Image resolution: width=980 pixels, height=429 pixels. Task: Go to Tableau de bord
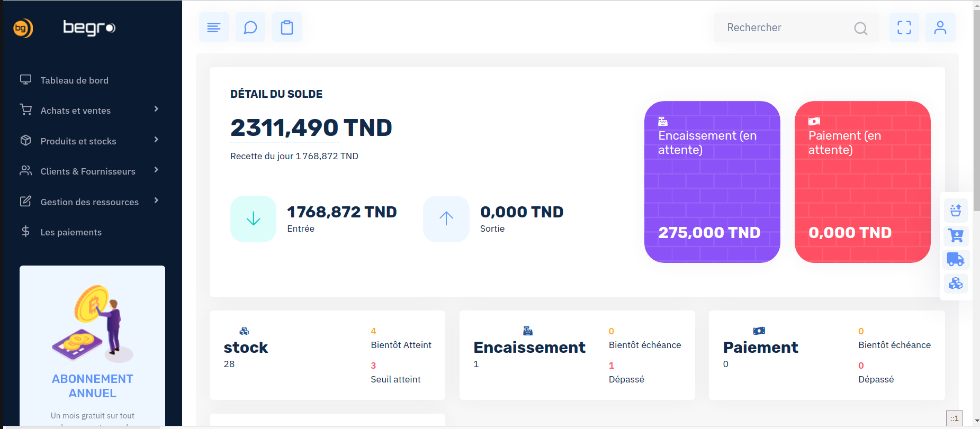click(74, 80)
